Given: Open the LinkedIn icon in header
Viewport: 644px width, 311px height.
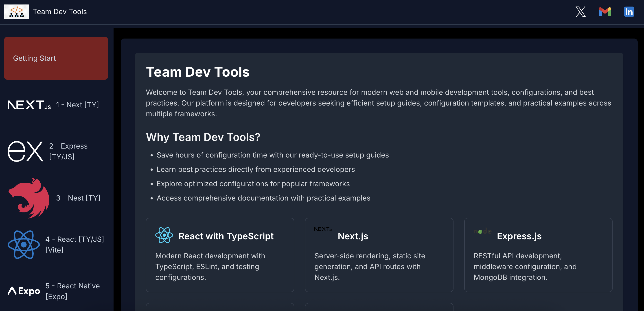Looking at the screenshot, I should click(x=629, y=12).
